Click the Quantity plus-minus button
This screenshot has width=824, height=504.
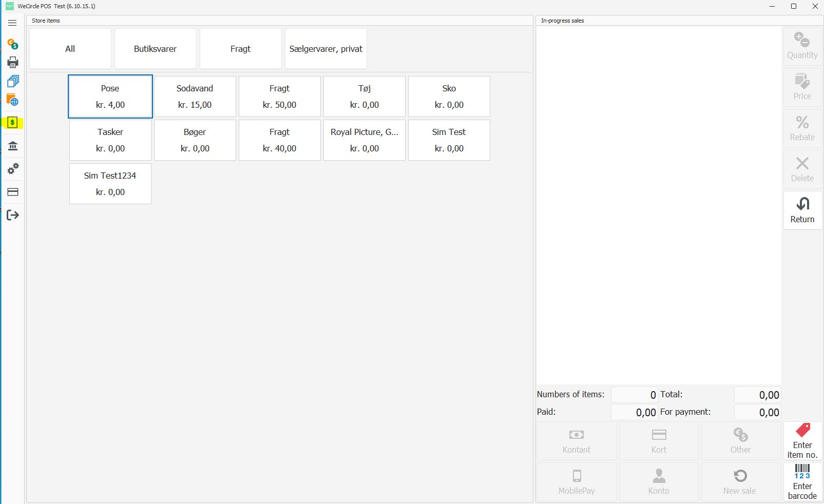tap(802, 46)
